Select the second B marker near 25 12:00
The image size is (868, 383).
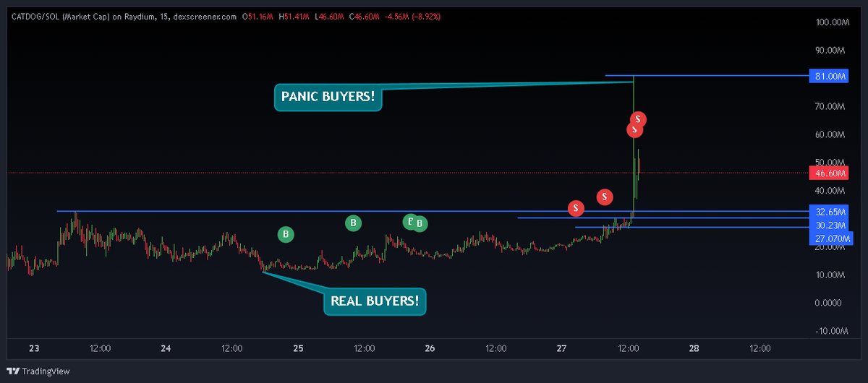pyautogui.click(x=353, y=223)
